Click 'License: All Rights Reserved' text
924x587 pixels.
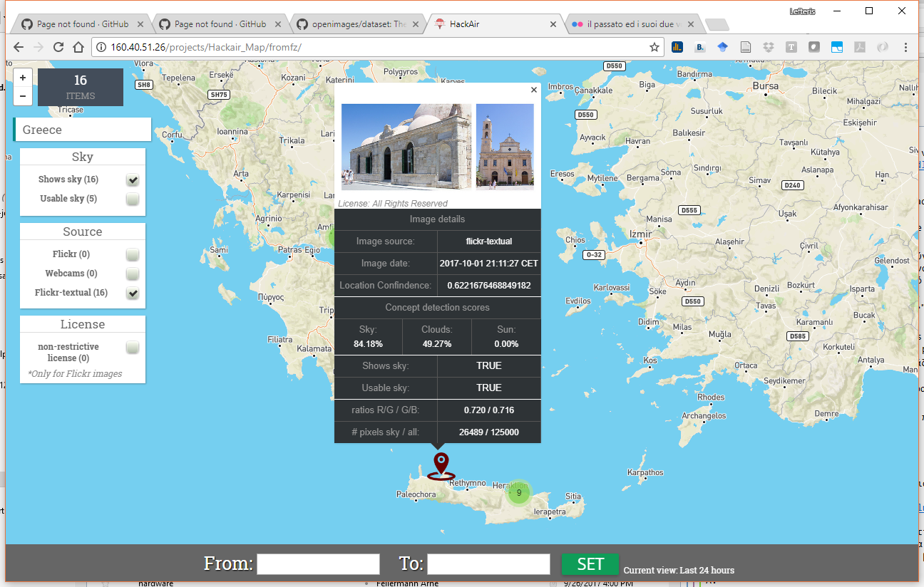(393, 204)
